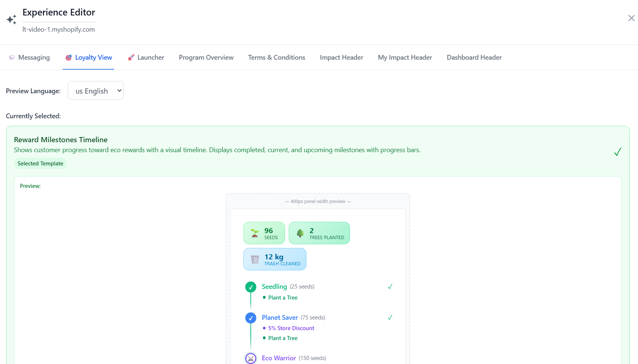Toggle the Seedling milestone completion checkmark
638x364 pixels.
click(390, 286)
